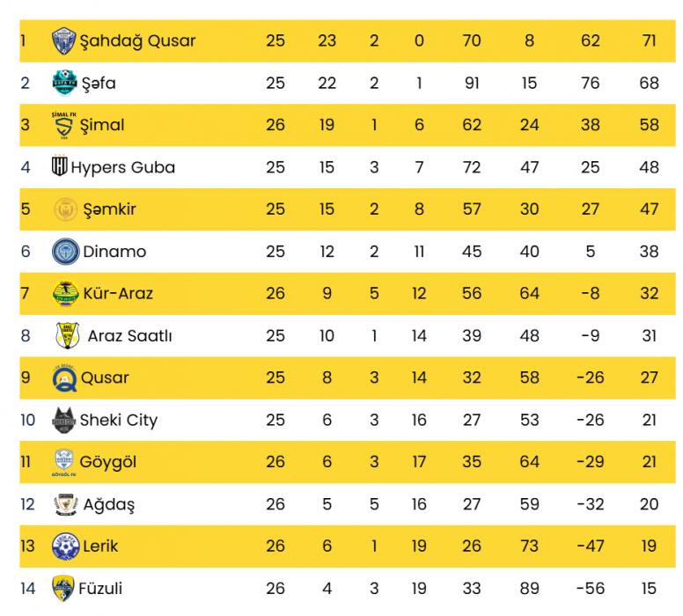The width and height of the screenshot is (683, 616).
Task: Click the Şahdağ Qusar club crest
Action: click(x=63, y=41)
